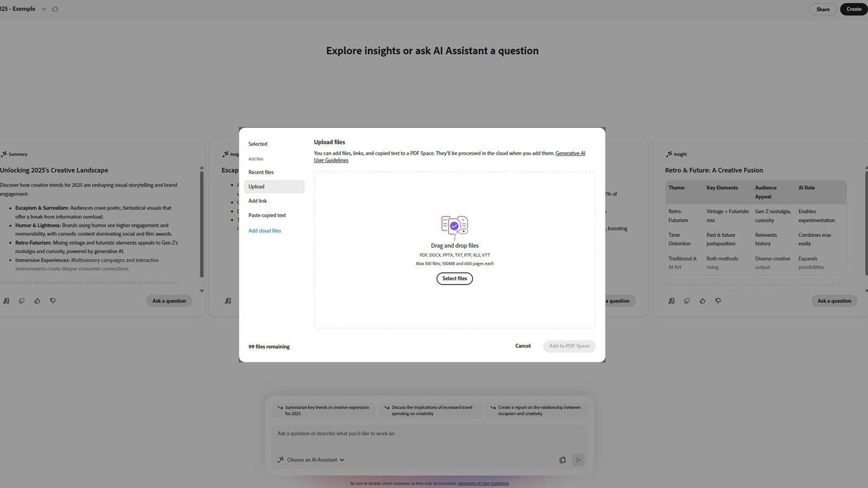Click the 'Reinvents history' table cell
Screen dimensions: 868x488
pyautogui.click(x=766, y=240)
